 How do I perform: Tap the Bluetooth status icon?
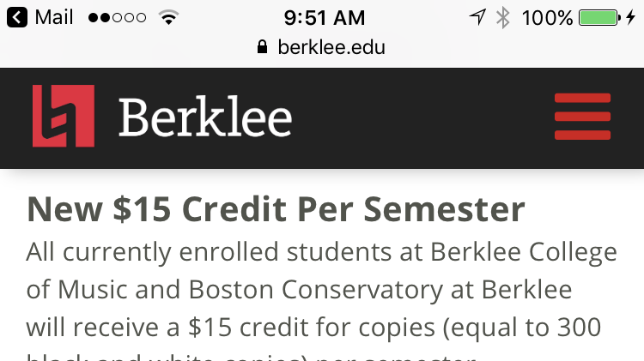[x=503, y=17]
